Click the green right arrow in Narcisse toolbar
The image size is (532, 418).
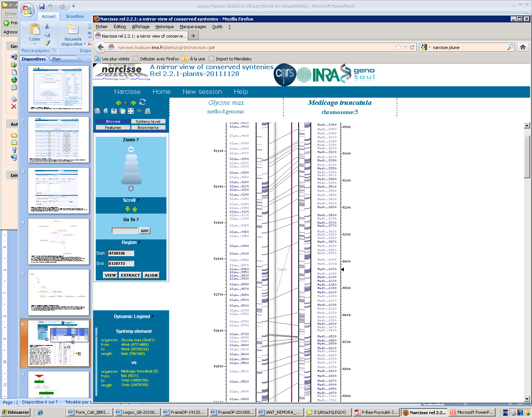click(133, 103)
